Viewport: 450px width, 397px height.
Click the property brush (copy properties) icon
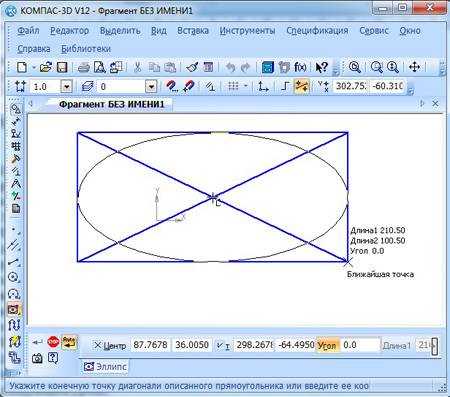pyautogui.click(x=192, y=67)
